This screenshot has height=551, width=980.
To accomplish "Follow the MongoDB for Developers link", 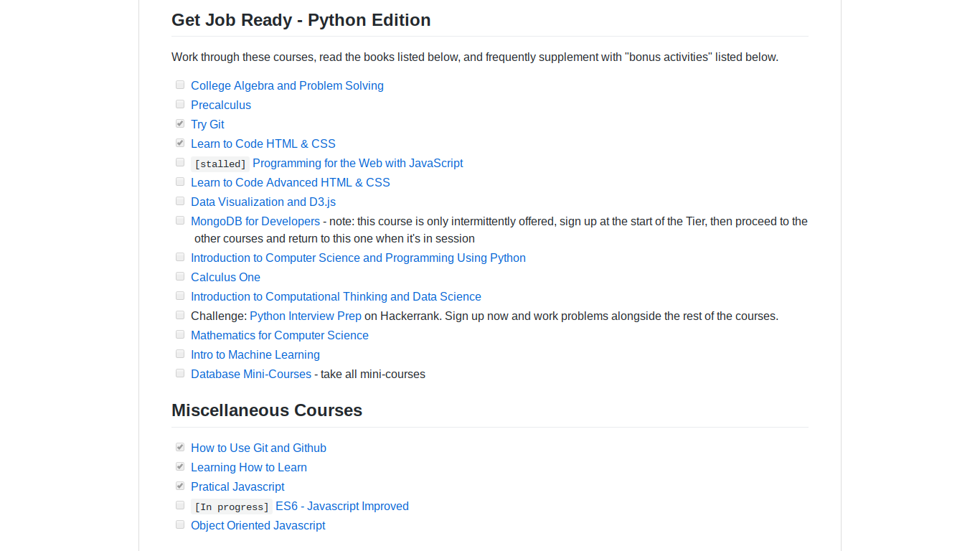I will click(x=255, y=221).
